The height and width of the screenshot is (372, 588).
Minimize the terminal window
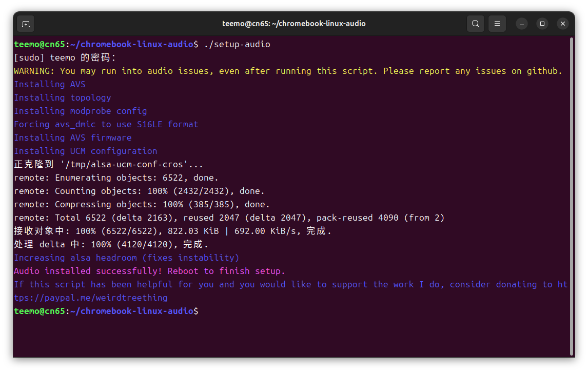[522, 24]
